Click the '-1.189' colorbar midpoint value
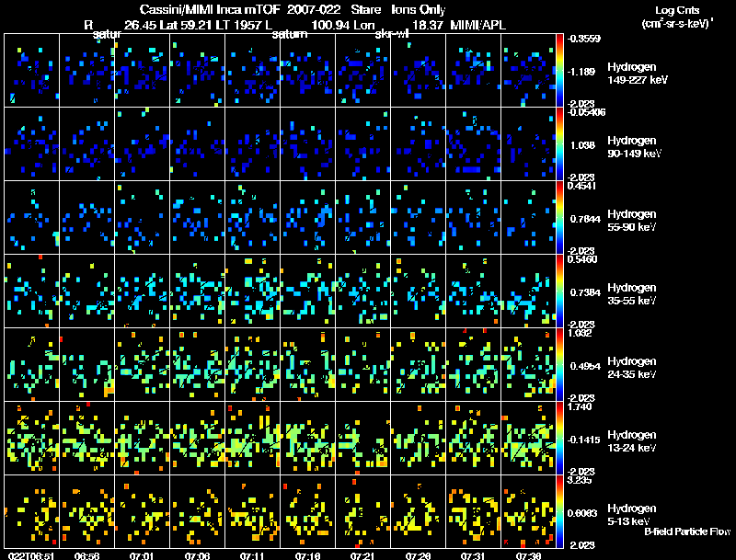This screenshot has width=736, height=560. (581, 72)
